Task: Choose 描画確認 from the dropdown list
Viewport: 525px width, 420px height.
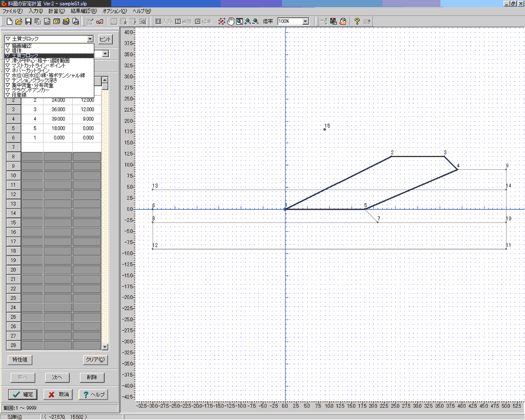Action: [x=49, y=46]
